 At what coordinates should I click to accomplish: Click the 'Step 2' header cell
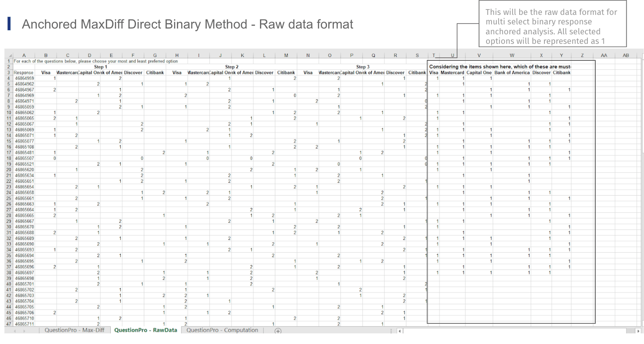(231, 67)
